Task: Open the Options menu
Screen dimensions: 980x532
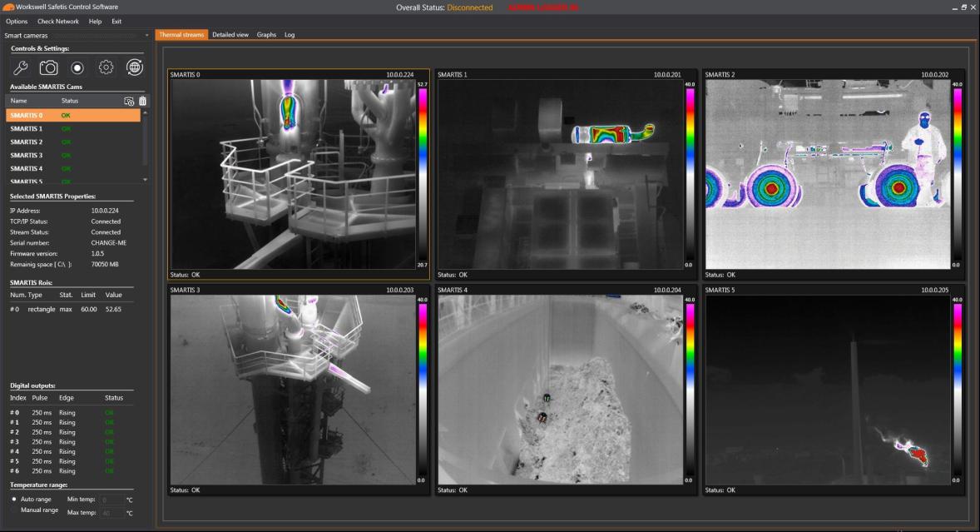Action: coord(17,22)
